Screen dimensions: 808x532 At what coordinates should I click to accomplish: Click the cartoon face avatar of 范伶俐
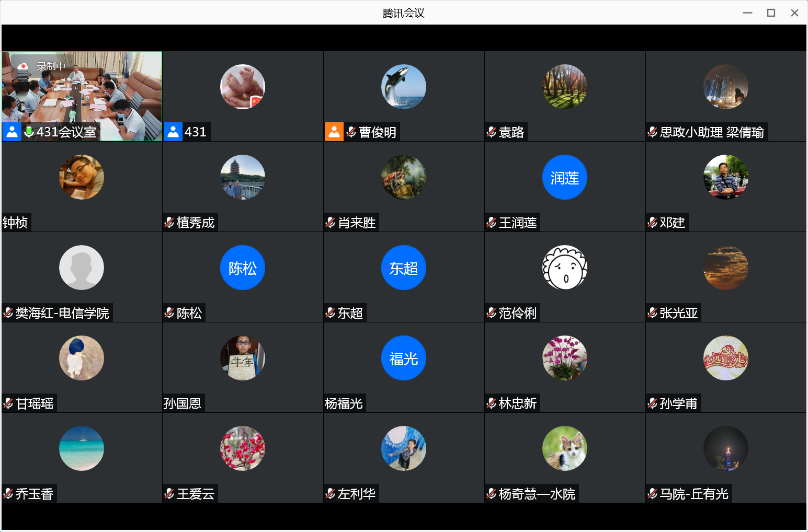564,268
